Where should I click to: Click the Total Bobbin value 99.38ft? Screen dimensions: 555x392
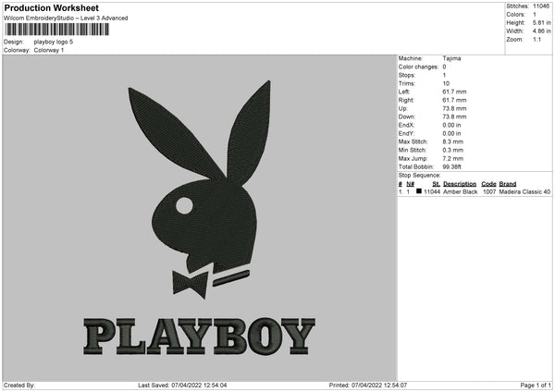(452, 166)
